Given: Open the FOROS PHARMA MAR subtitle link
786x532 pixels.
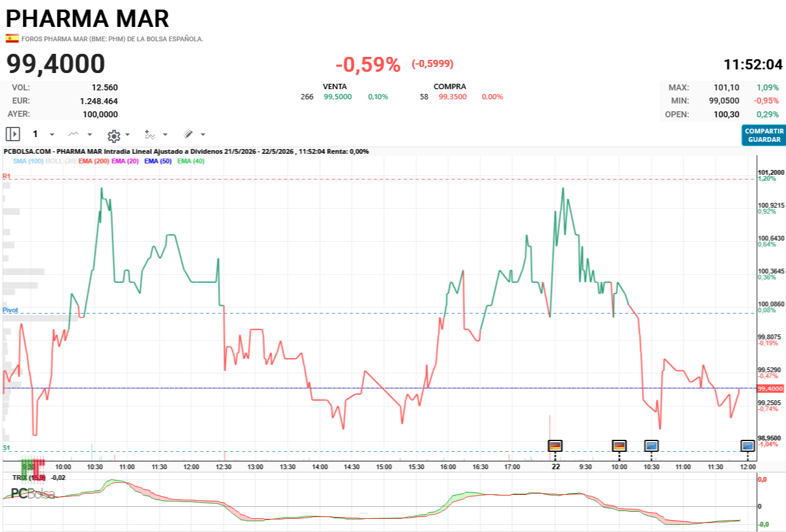Looking at the screenshot, I should pyautogui.click(x=113, y=39).
